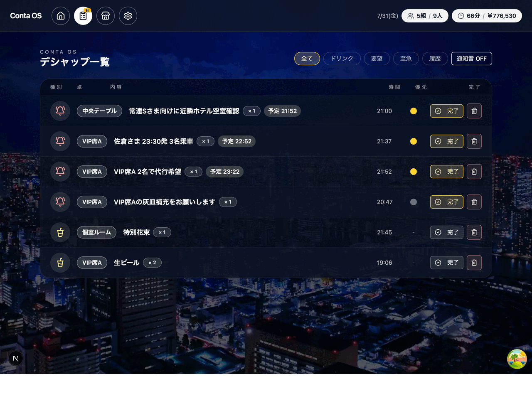Select the 全て filter chip
This screenshot has height=406, width=532.
point(307,59)
